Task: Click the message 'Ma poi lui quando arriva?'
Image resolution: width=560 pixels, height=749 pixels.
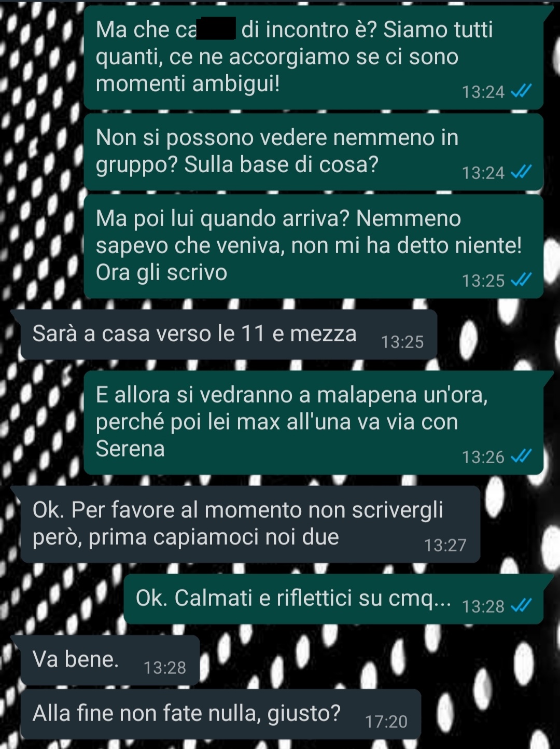Action: click(x=313, y=246)
